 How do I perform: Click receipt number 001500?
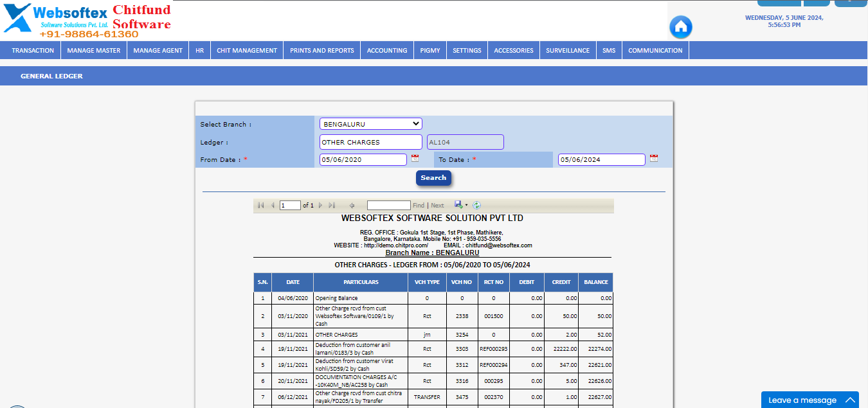(x=494, y=316)
